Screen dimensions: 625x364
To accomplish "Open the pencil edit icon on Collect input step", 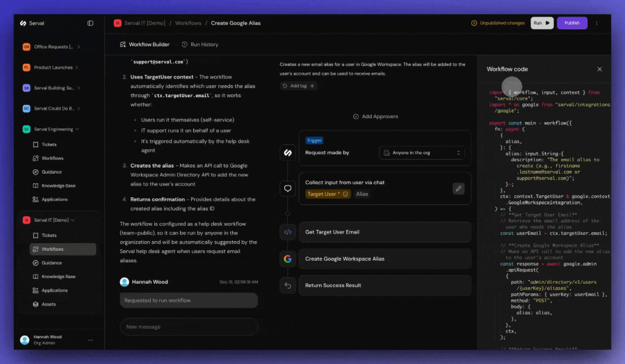I will (458, 188).
